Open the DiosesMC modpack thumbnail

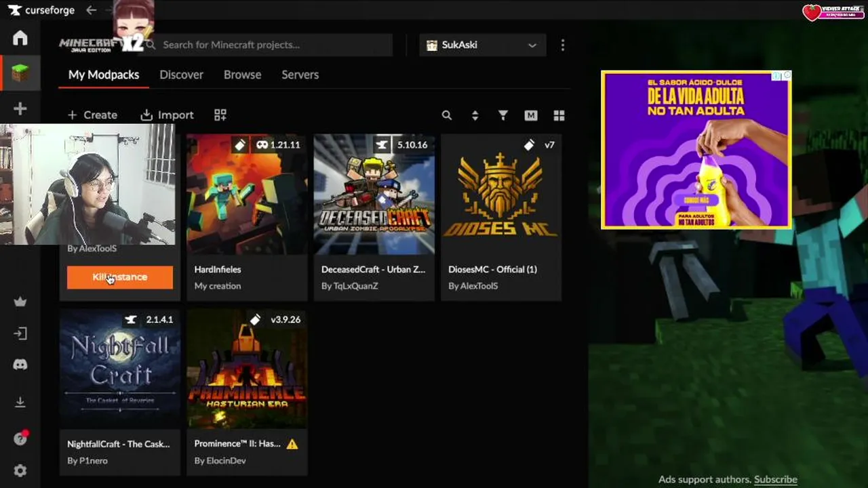coord(501,195)
